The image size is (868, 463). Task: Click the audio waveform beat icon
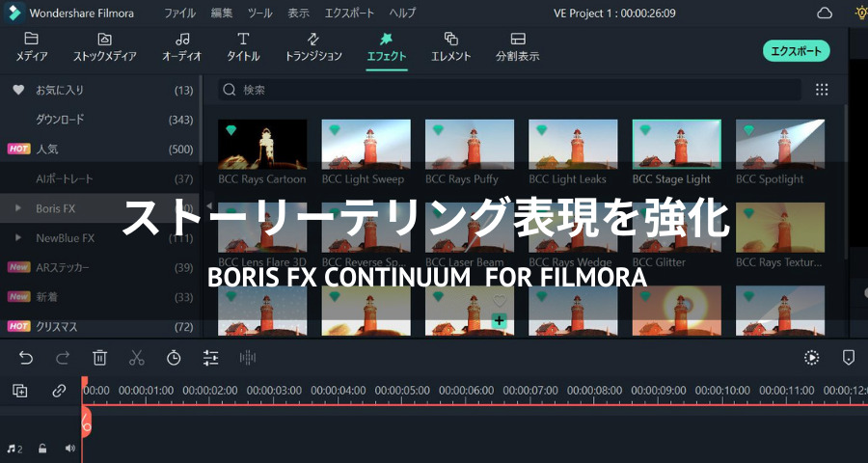tap(248, 358)
